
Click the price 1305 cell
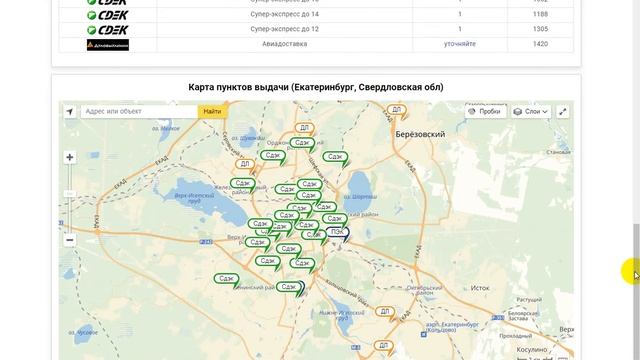click(x=540, y=29)
